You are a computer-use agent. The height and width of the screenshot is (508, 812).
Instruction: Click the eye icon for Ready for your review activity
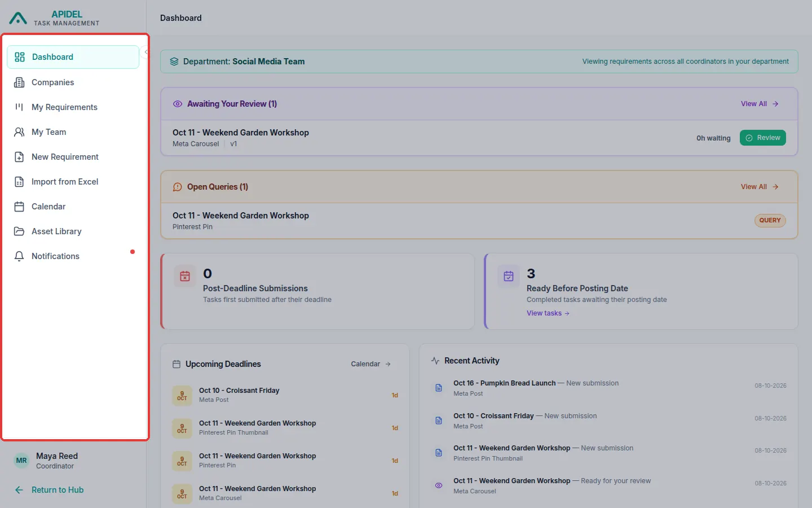[439, 485]
